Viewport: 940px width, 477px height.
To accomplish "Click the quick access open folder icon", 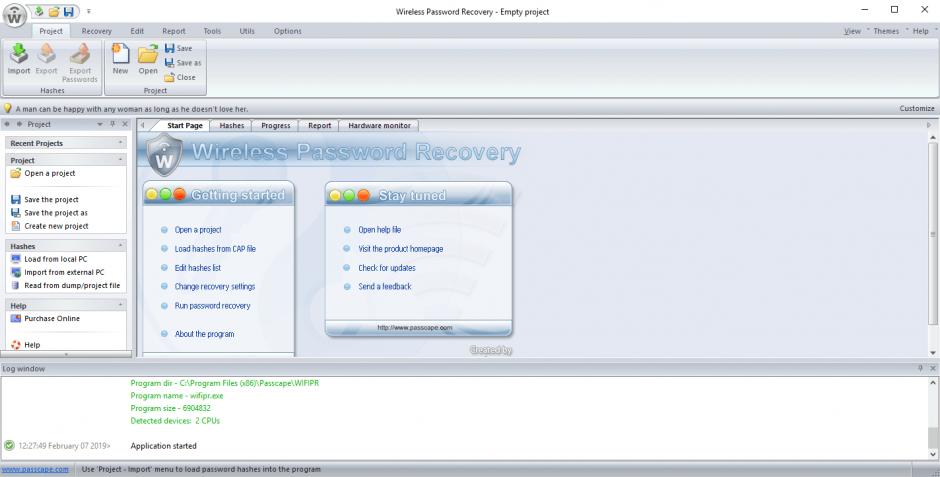I will (x=54, y=11).
